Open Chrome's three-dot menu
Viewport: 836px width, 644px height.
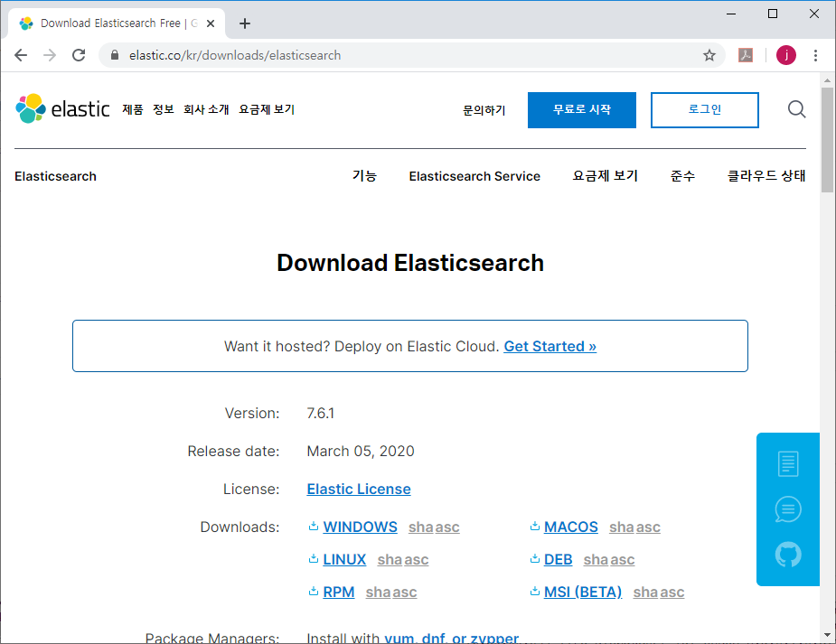(815, 55)
